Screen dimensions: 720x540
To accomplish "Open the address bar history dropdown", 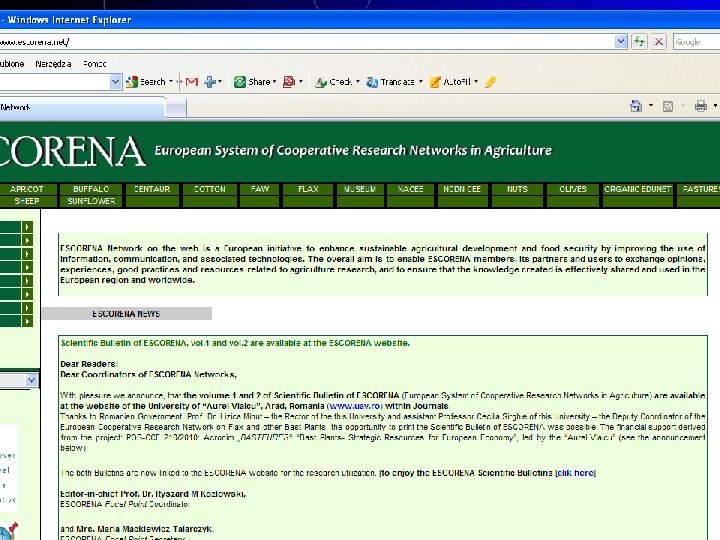I will click(x=621, y=42).
